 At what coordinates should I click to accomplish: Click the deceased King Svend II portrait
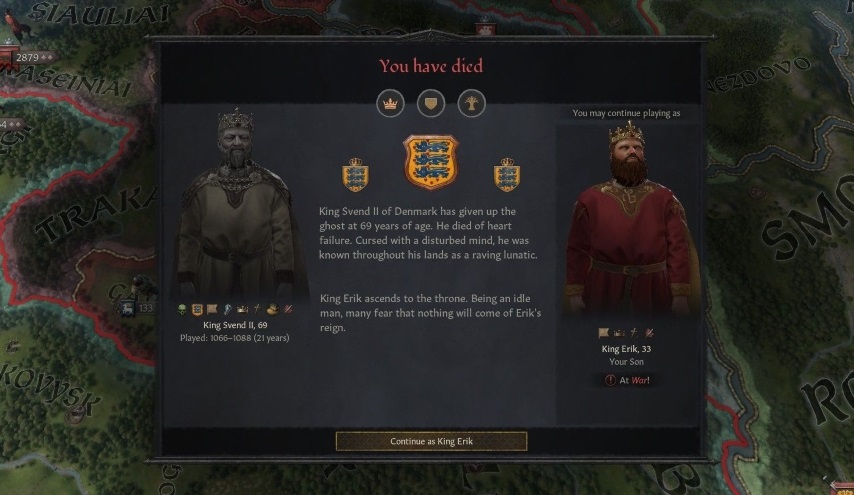pyautogui.click(x=237, y=204)
